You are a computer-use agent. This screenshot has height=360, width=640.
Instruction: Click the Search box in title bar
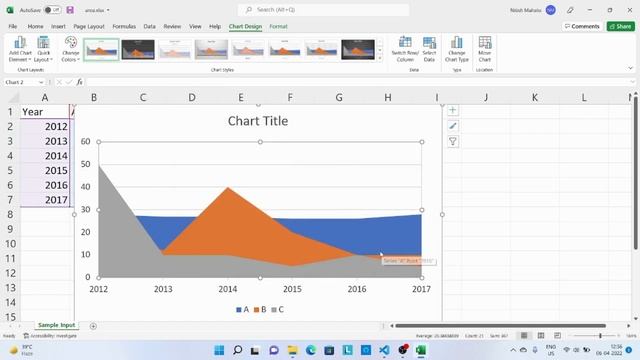point(323,10)
